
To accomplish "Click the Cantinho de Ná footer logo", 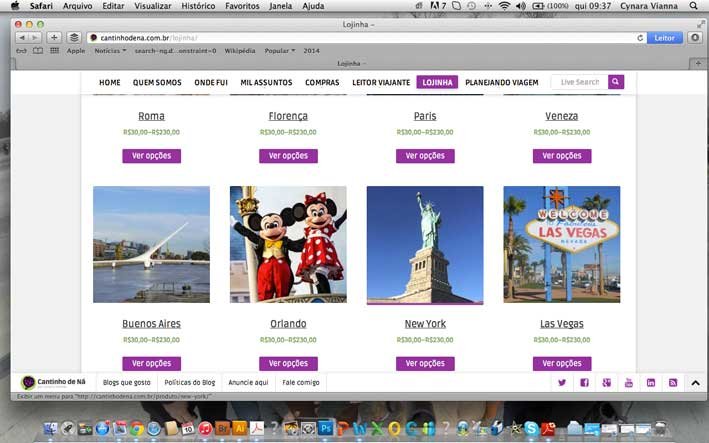I will [53, 382].
